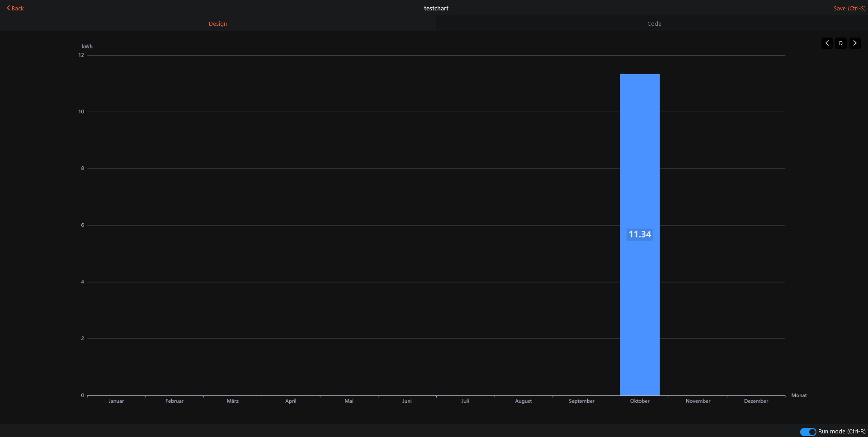Click the Oktober axis label
Screen dimensions: 868x437
(x=640, y=401)
